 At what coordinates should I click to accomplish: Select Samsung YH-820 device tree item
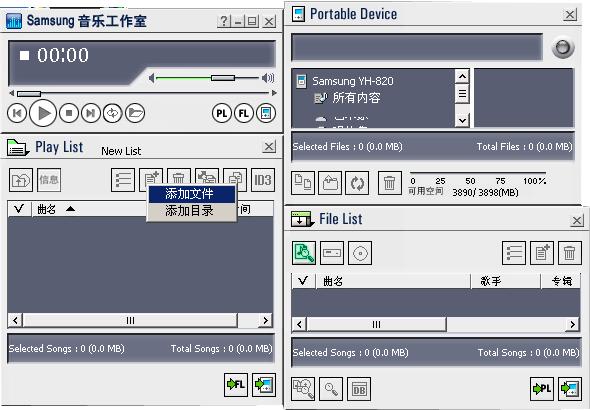pos(353,81)
